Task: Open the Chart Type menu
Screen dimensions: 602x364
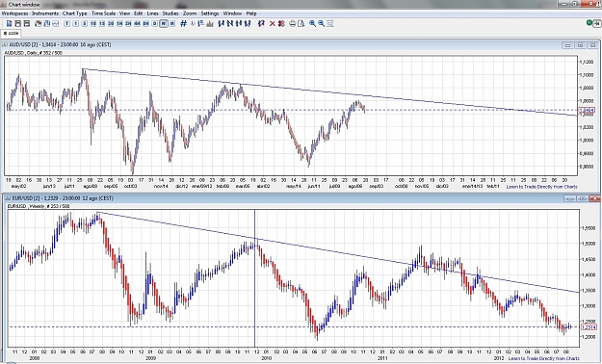Action: point(75,13)
